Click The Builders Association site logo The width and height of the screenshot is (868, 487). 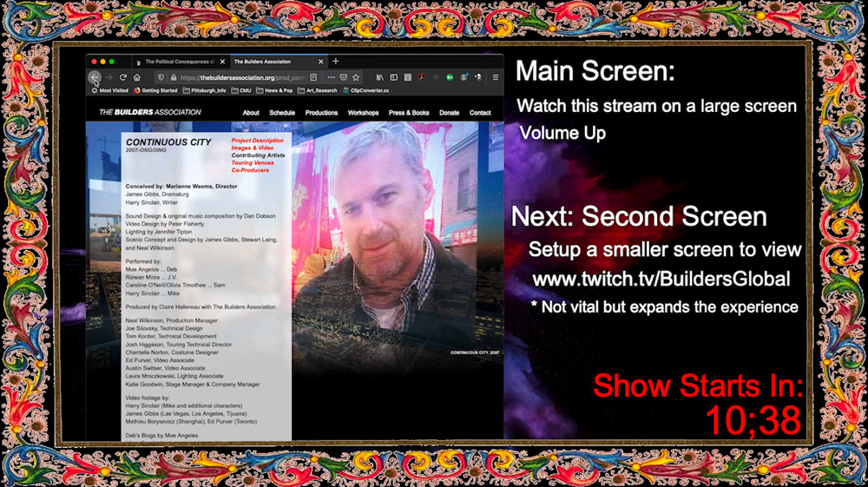150,112
